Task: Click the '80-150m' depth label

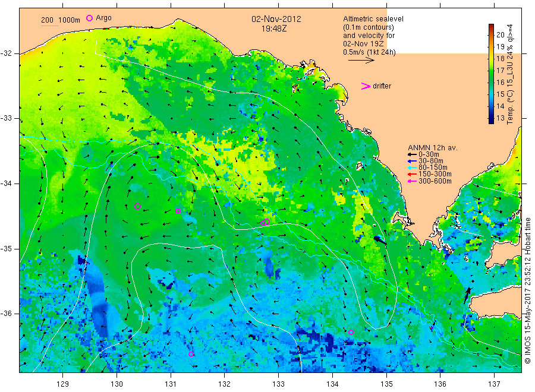Action: click(x=433, y=167)
